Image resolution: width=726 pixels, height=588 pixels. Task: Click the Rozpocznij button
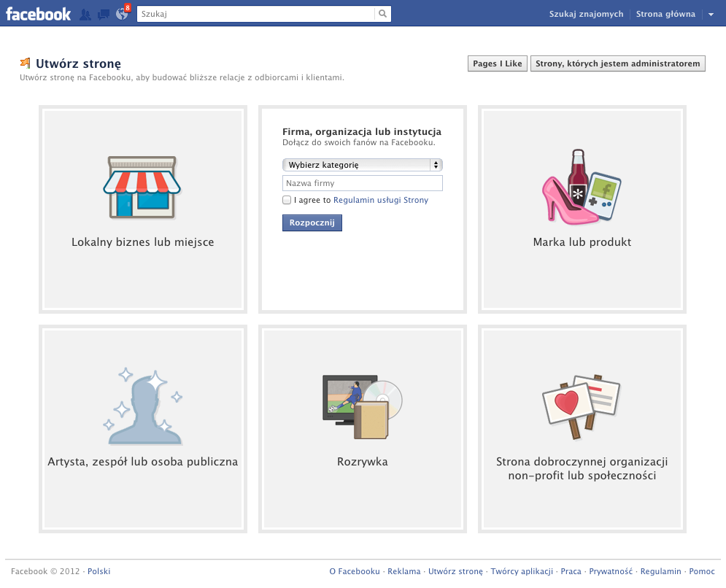pos(312,223)
